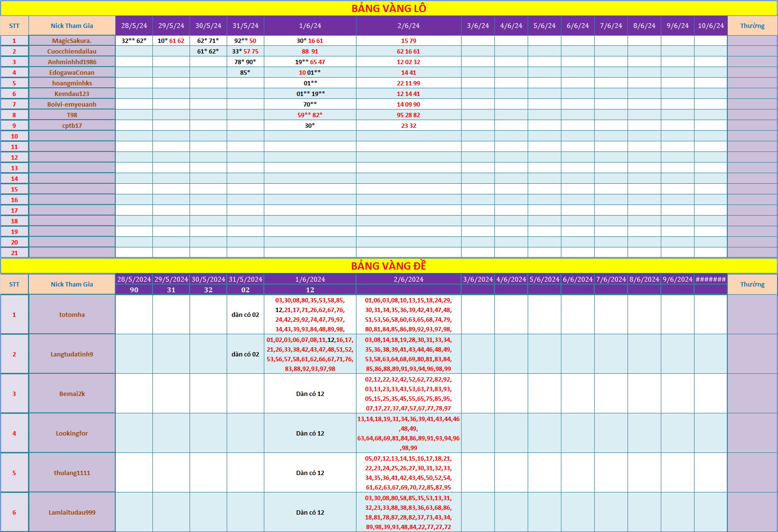Click Thưởng header in Lô table
Viewport: 778px width, 532px height.
[x=752, y=26]
